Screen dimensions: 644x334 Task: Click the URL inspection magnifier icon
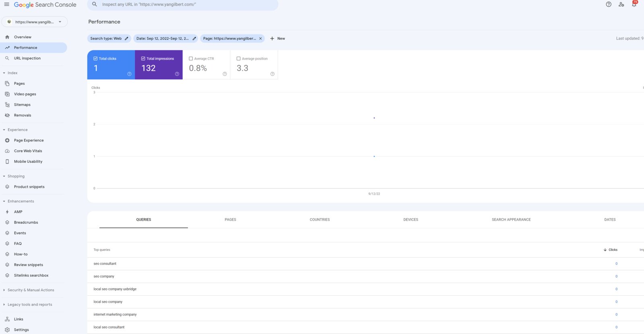pos(7,58)
